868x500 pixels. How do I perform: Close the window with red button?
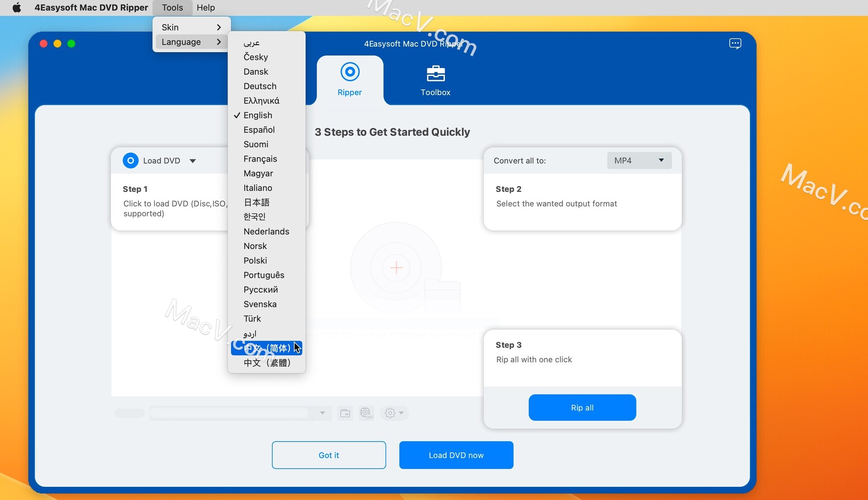coord(44,43)
